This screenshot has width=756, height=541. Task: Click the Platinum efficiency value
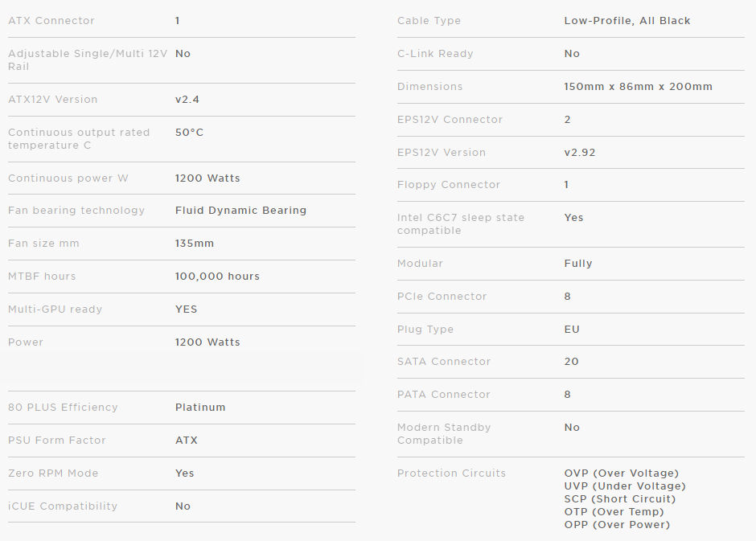(200, 408)
